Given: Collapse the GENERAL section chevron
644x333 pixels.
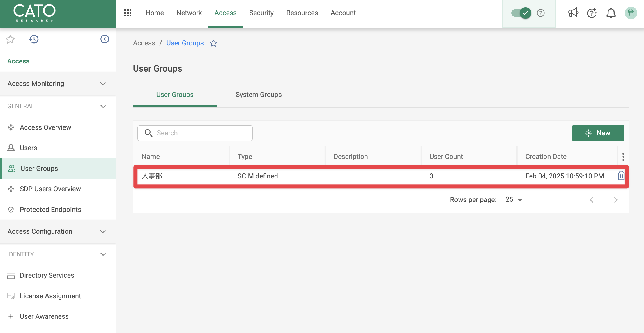Looking at the screenshot, I should (x=103, y=106).
